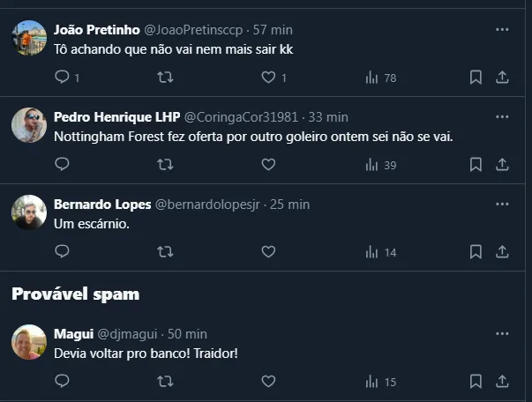Bookmark Magui's tweet
Screen dimensions: 532x402
476,381
